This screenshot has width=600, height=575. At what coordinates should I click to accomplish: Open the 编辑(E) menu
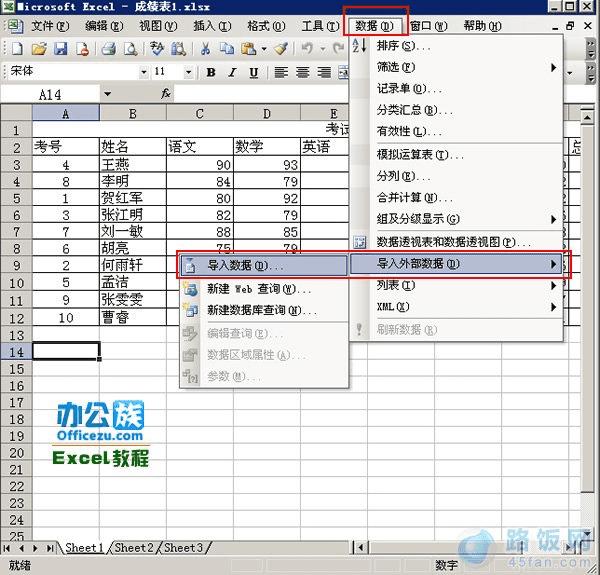(104, 26)
